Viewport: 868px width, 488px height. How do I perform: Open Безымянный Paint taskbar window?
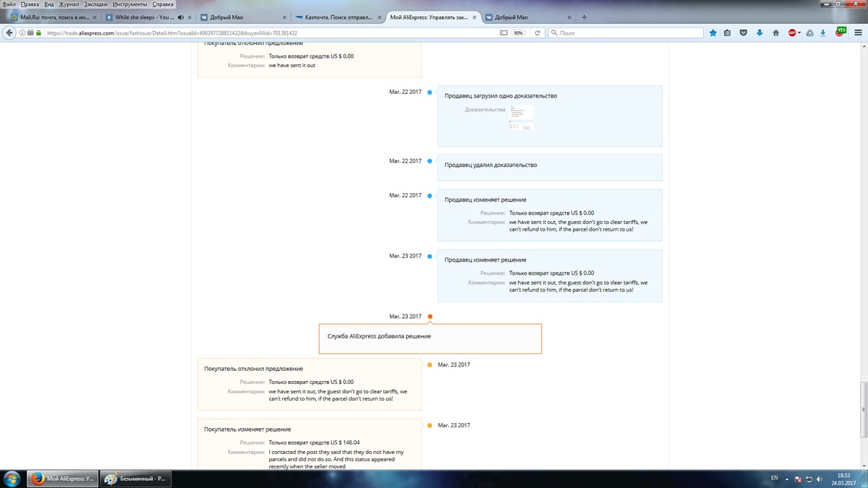[136, 479]
